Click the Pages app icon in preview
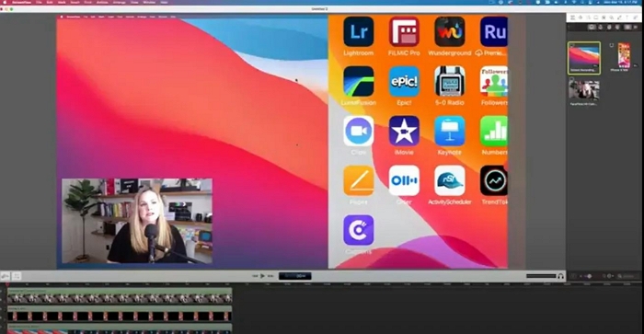This screenshot has width=644, height=334. pos(359,180)
